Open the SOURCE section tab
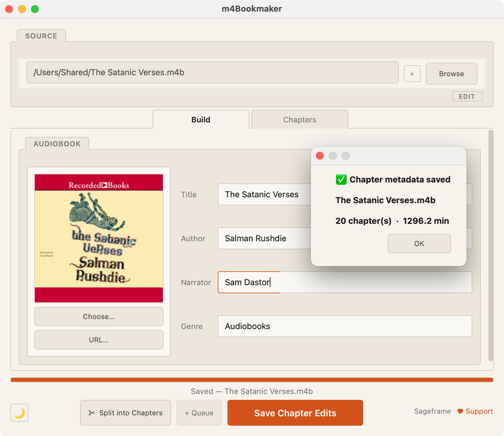 click(x=41, y=36)
